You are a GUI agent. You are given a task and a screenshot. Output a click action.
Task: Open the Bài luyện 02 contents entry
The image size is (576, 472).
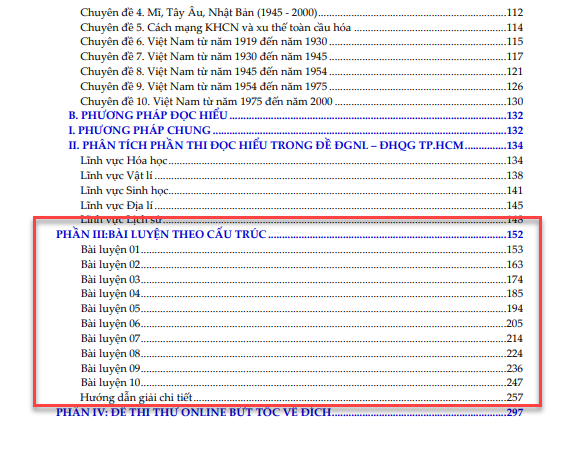pos(302,264)
